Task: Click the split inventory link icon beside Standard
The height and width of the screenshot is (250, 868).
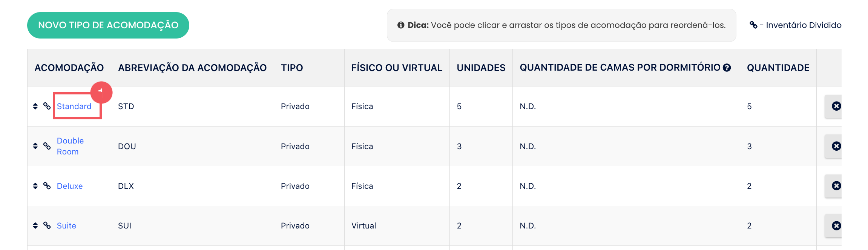Action: (x=47, y=106)
